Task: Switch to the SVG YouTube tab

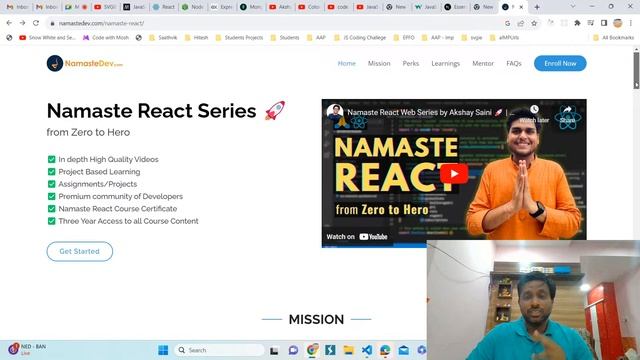Action: [x=105, y=7]
